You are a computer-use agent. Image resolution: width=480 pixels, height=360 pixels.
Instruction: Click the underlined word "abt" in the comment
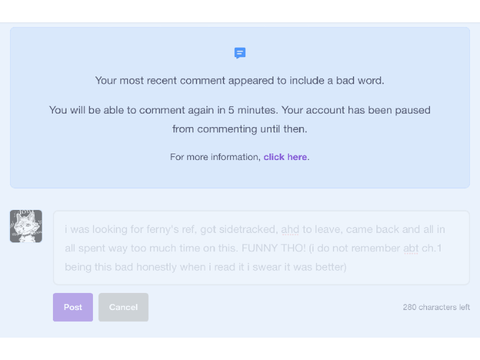pyautogui.click(x=411, y=248)
